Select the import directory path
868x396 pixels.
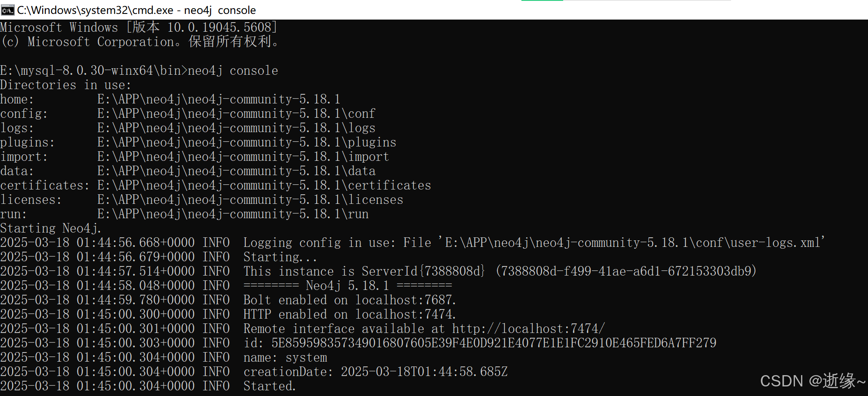click(x=243, y=156)
